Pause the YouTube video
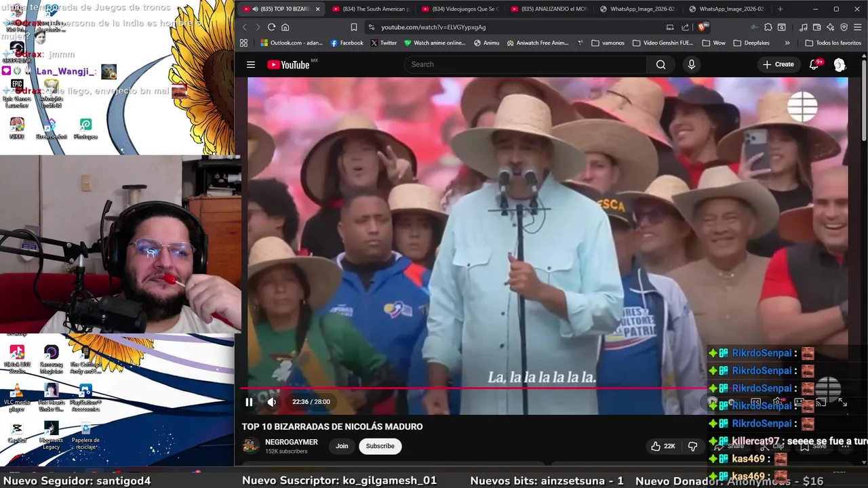The height and width of the screenshot is (488, 868). point(249,402)
